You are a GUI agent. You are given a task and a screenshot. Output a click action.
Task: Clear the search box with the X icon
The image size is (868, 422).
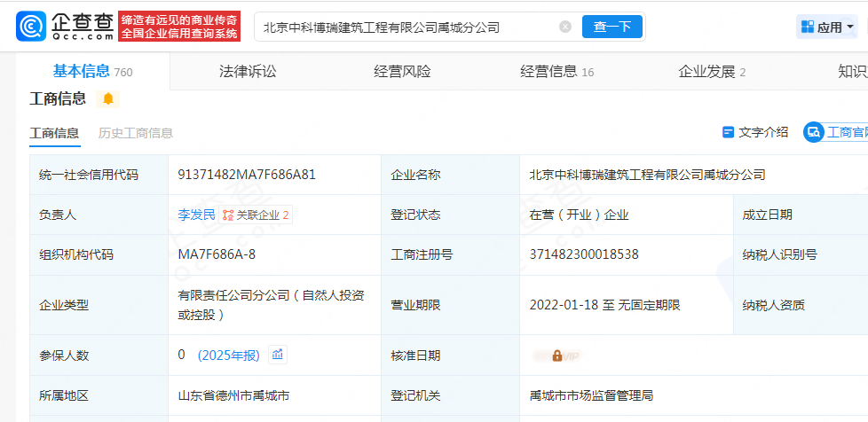(565, 27)
